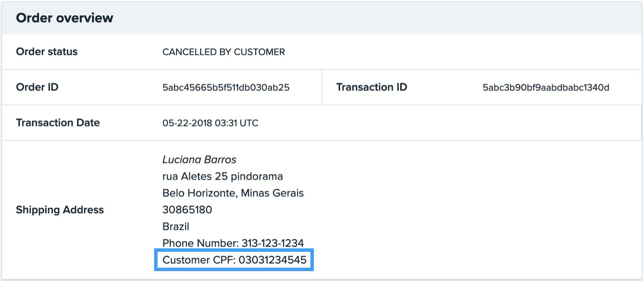Click the street line rua Aletes 25 pindorama
Screen dimensions: 644x281
click(x=222, y=177)
